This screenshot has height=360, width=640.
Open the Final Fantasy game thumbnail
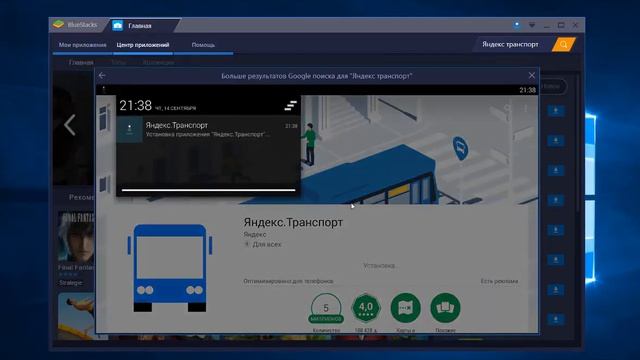coord(76,237)
